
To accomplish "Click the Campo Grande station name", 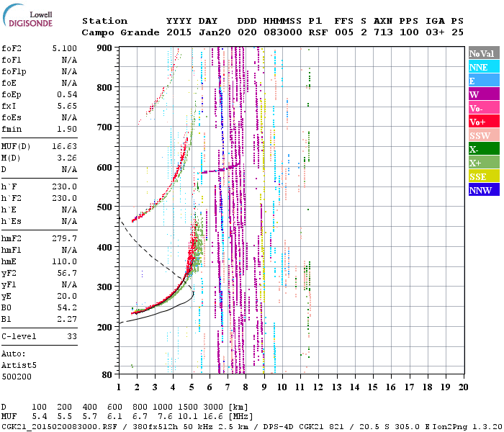I will coord(120,32).
